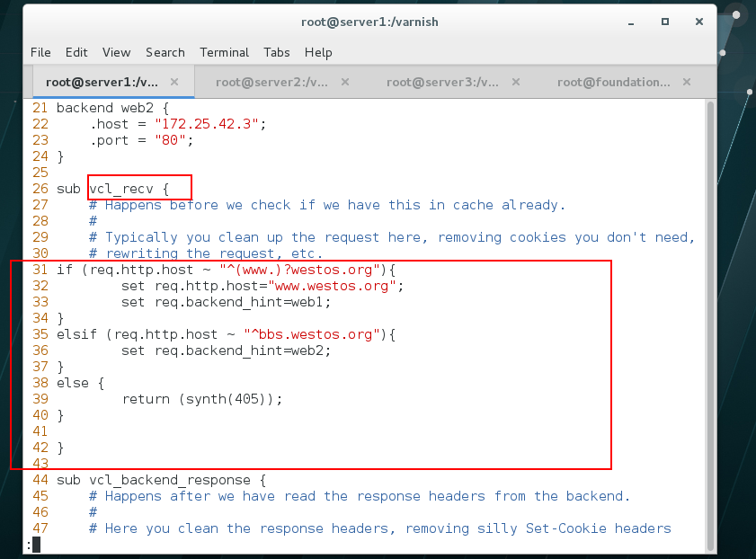Click comment 'rewriting the request, etc.'

(x=206, y=253)
